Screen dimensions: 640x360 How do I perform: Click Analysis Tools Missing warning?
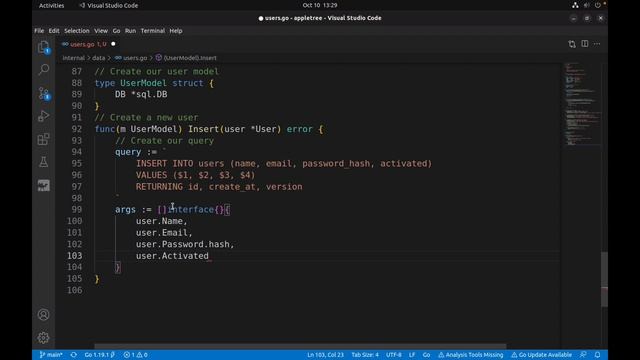point(471,355)
